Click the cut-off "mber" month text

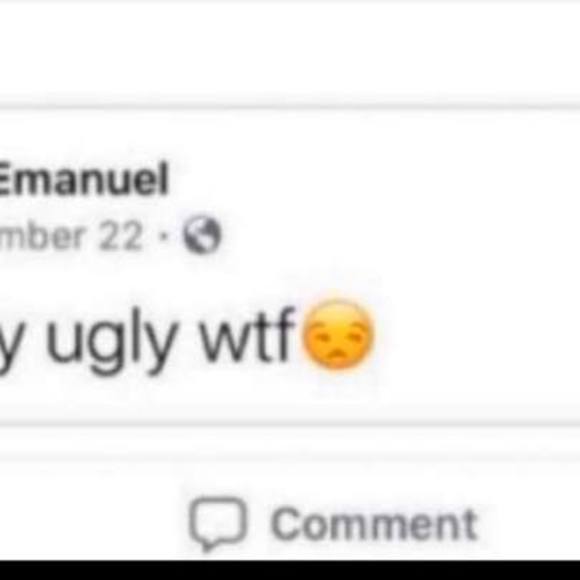[41, 236]
